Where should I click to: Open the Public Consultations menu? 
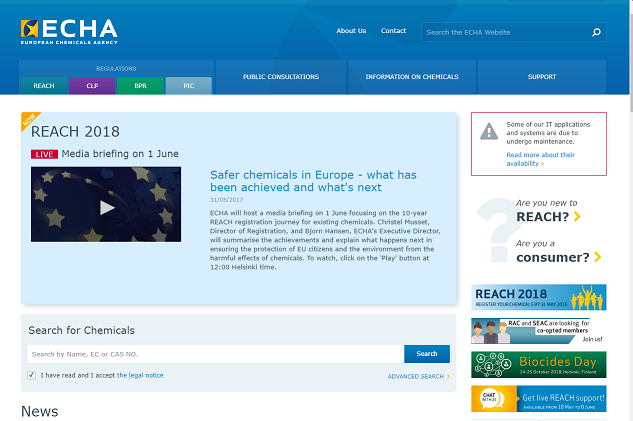281,77
